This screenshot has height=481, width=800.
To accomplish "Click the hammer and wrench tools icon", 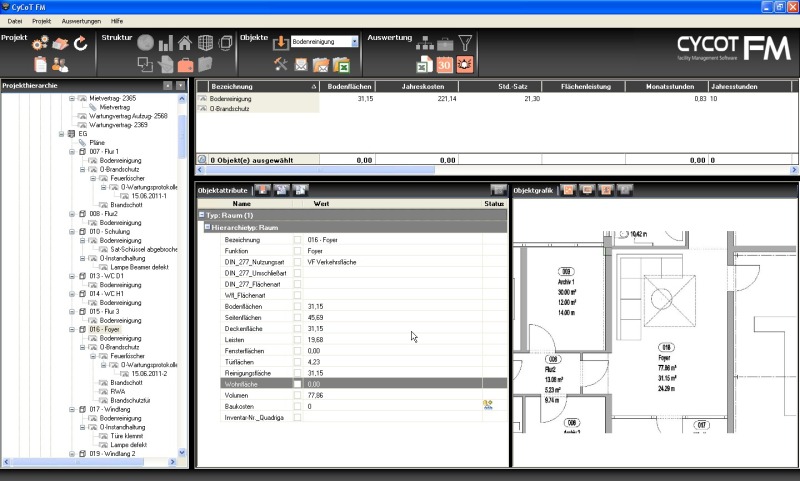I will pyautogui.click(x=281, y=65).
